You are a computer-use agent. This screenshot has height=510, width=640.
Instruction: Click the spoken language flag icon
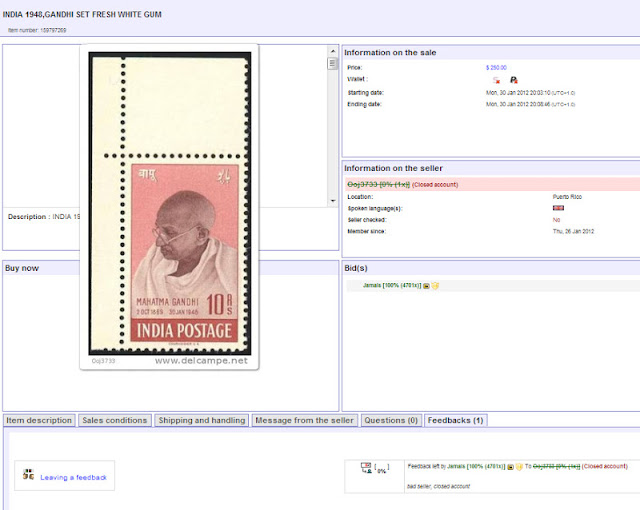558,208
